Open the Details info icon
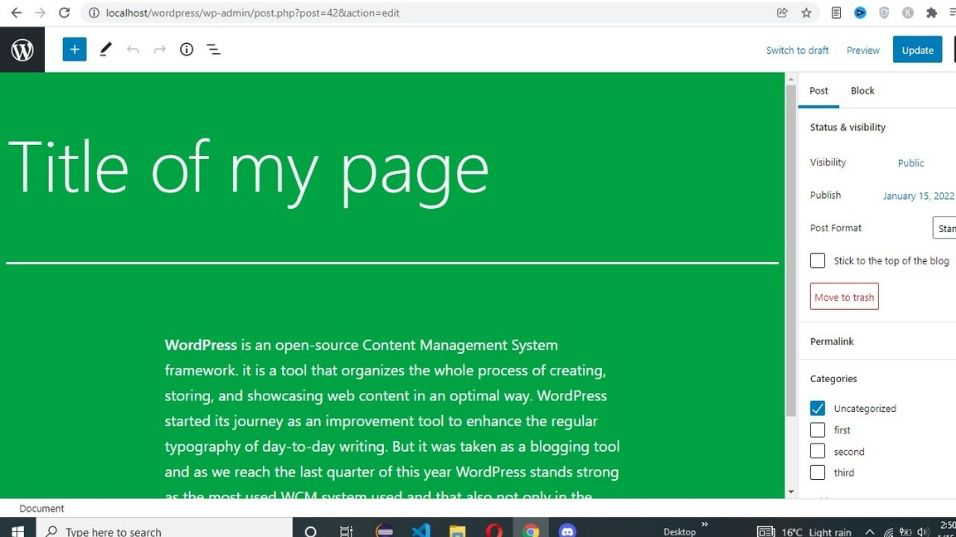The image size is (956, 537). 187,49
